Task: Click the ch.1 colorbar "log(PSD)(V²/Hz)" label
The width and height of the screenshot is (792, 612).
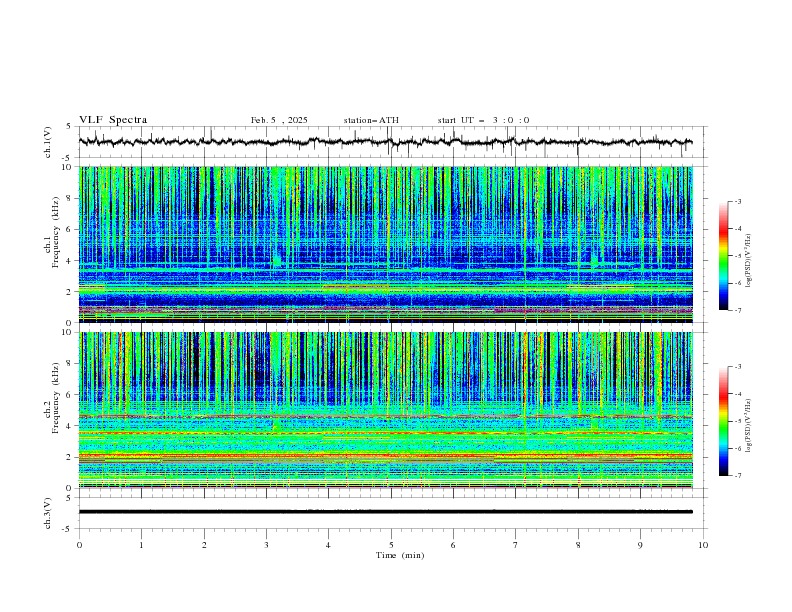Action: [748, 261]
